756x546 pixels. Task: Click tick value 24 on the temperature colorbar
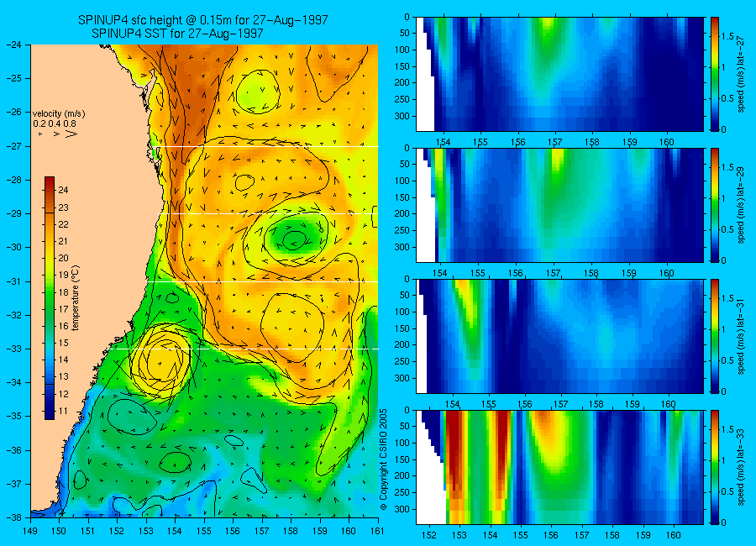click(x=63, y=190)
